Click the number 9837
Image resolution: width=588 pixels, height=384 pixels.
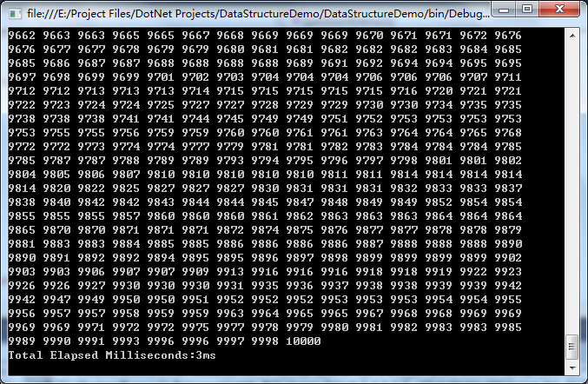508,189
